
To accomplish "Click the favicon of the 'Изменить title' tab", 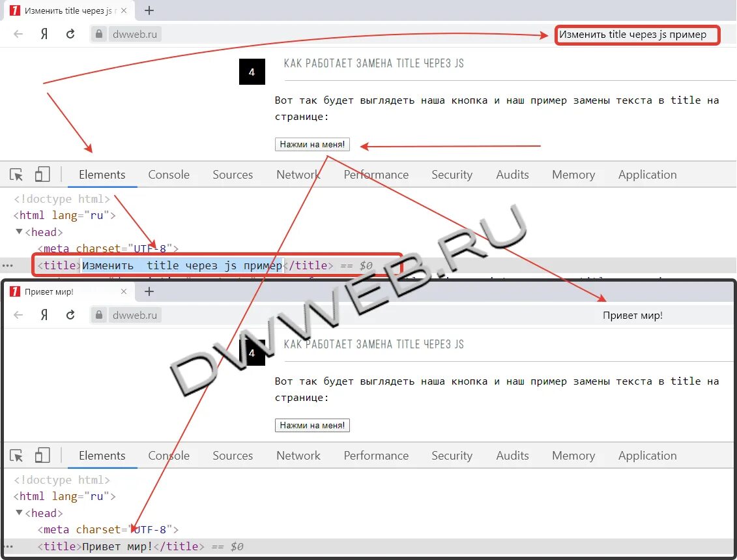I will (15, 10).
